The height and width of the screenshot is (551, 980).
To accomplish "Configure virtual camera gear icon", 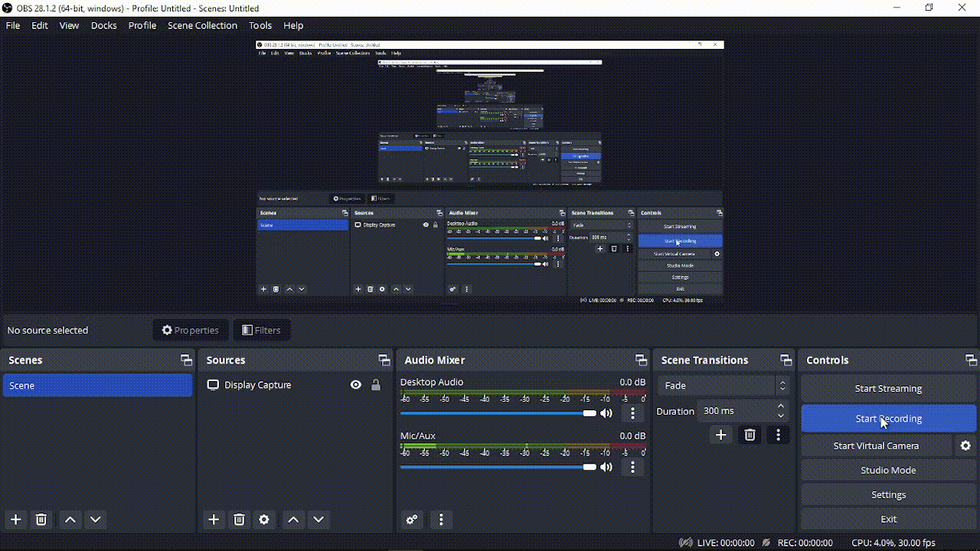I will pos(965,445).
